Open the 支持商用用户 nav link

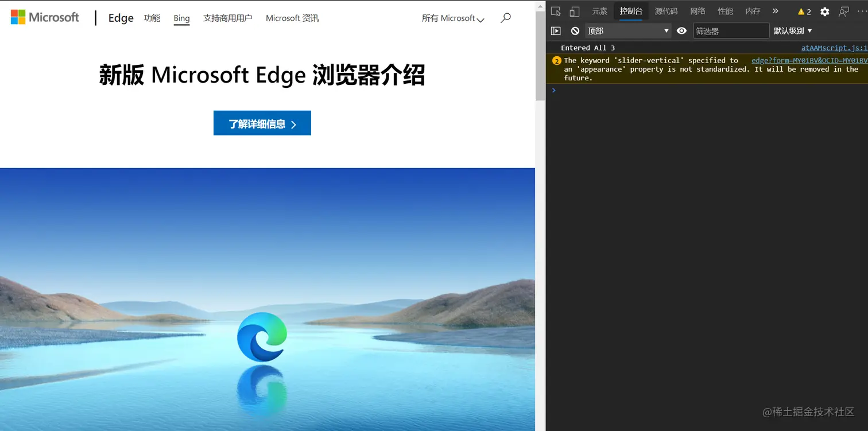227,18
